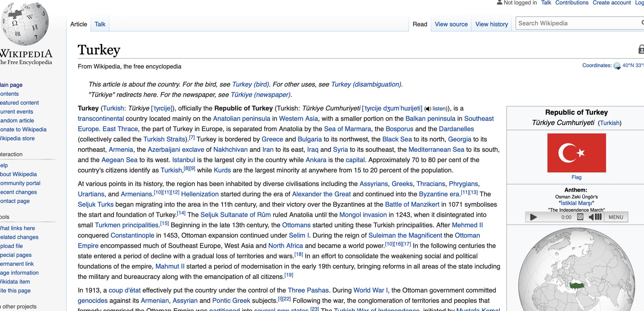644x311 pixels.
Task: Open the Turkey (disambiguation) link
Action: coord(366,84)
